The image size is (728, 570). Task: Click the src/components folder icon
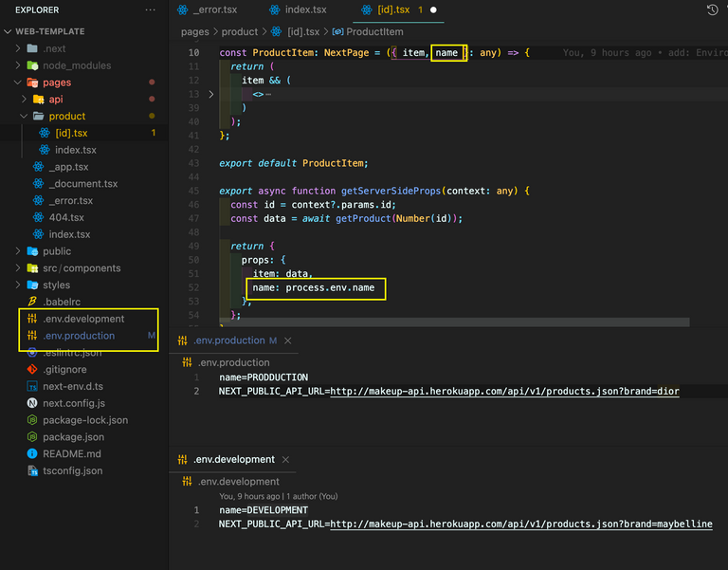point(32,268)
